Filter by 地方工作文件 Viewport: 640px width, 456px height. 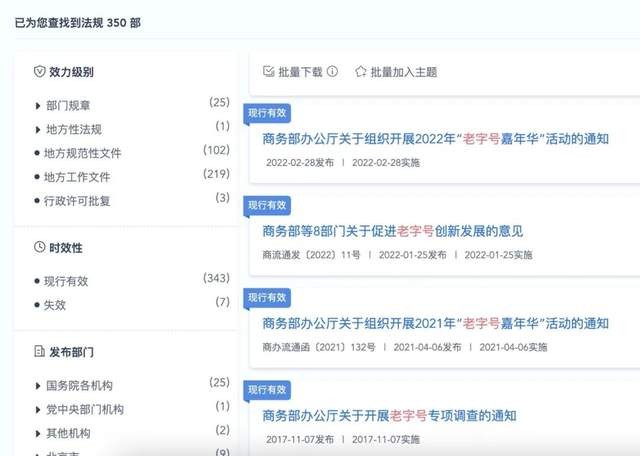pyautogui.click(x=77, y=177)
